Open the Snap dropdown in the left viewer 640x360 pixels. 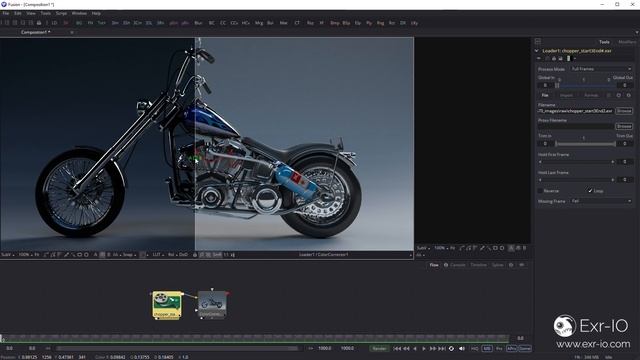pyautogui.click(x=129, y=255)
